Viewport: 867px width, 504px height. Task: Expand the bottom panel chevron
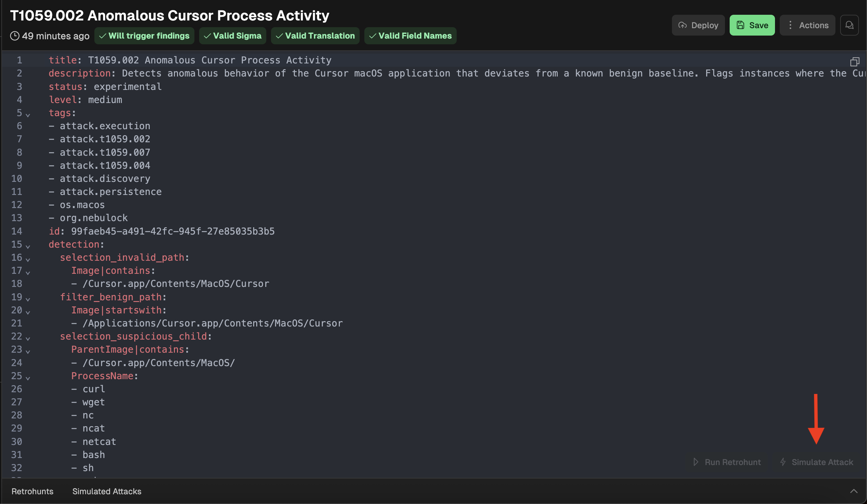(854, 491)
